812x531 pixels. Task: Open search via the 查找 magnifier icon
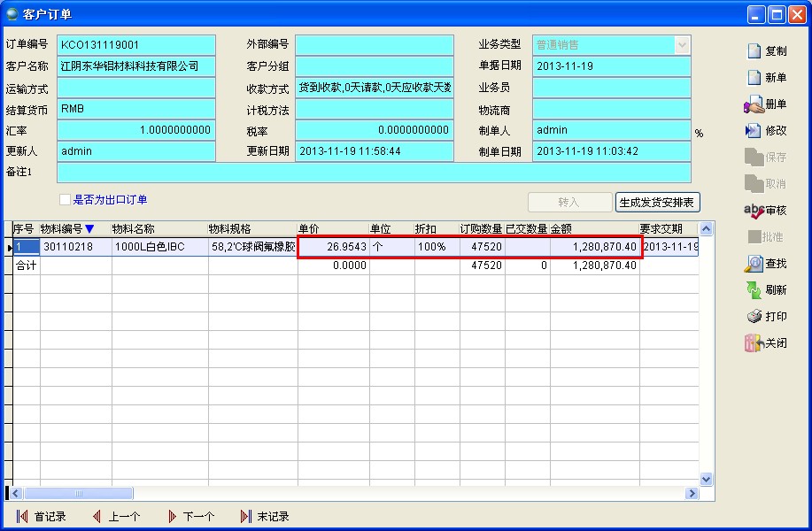coord(767,263)
